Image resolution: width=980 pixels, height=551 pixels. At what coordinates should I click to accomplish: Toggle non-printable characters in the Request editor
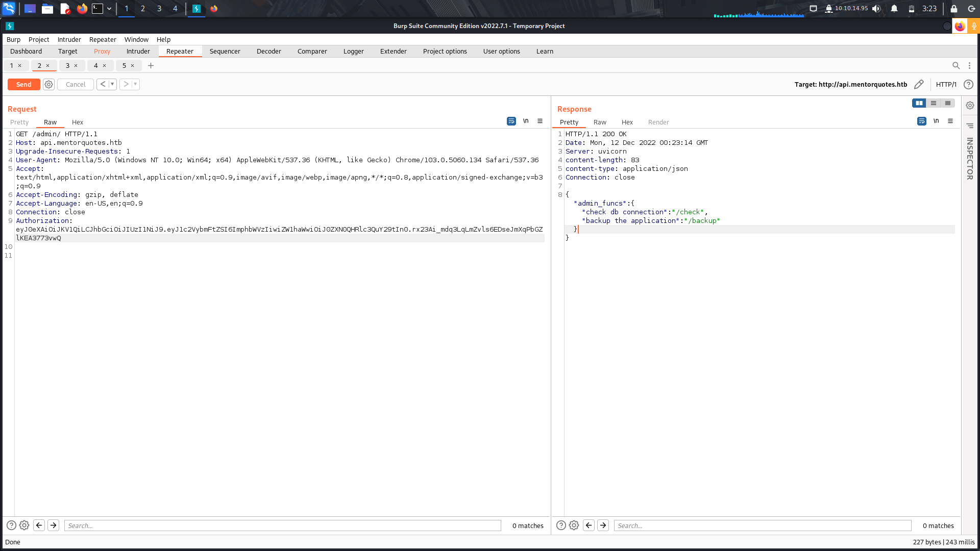[526, 121]
